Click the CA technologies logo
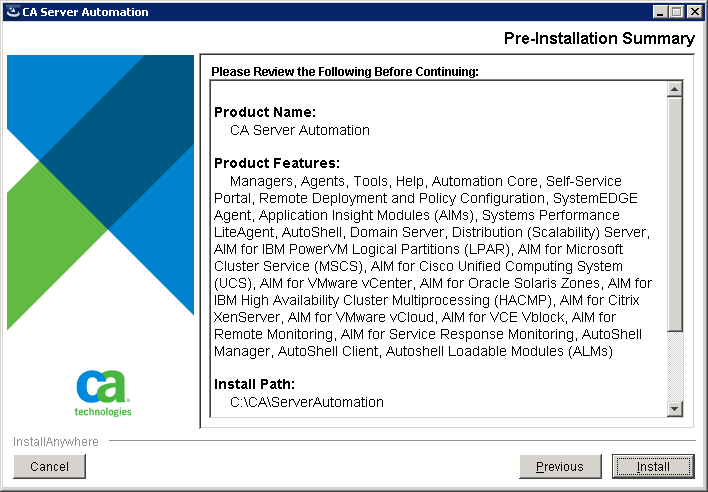Screen dimensions: 708x492 pos(102,393)
